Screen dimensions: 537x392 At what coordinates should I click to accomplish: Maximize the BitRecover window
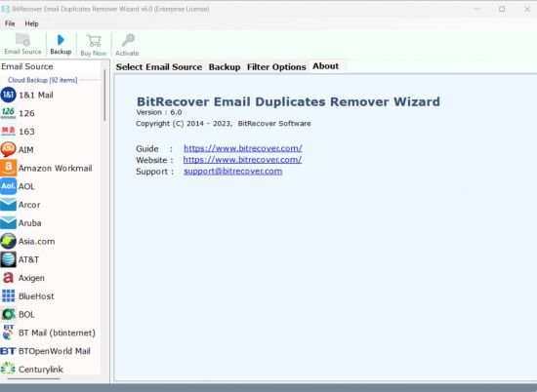(x=502, y=9)
